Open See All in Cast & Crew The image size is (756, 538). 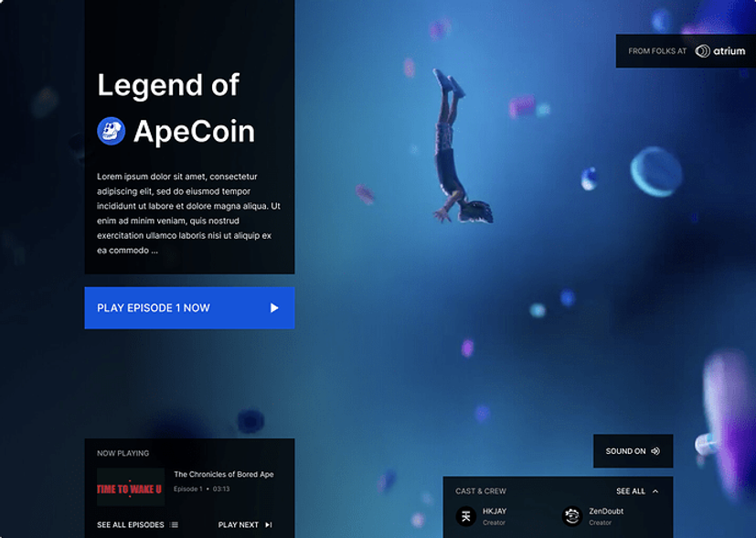click(631, 491)
